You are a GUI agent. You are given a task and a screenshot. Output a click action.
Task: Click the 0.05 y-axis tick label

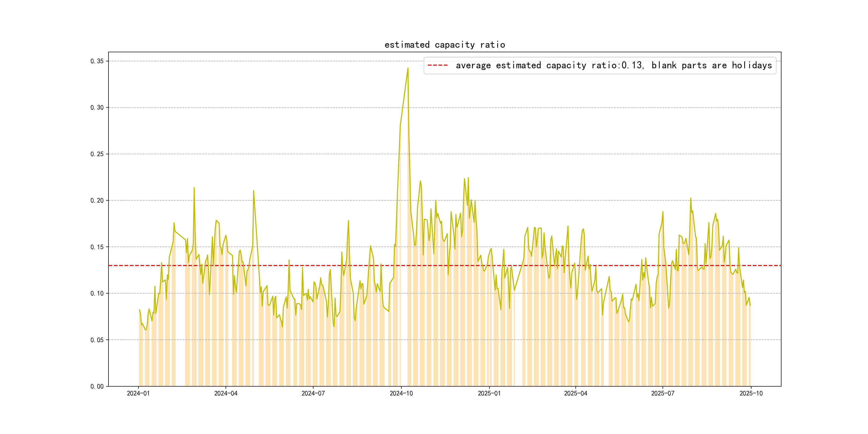[x=97, y=340]
